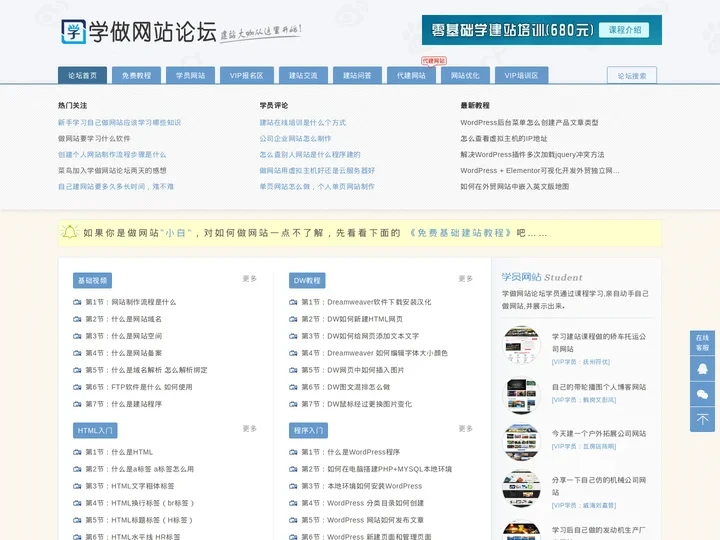The height and width of the screenshot is (540, 720).
Task: Open the 网站优化 nav tab
Action: coord(465,75)
